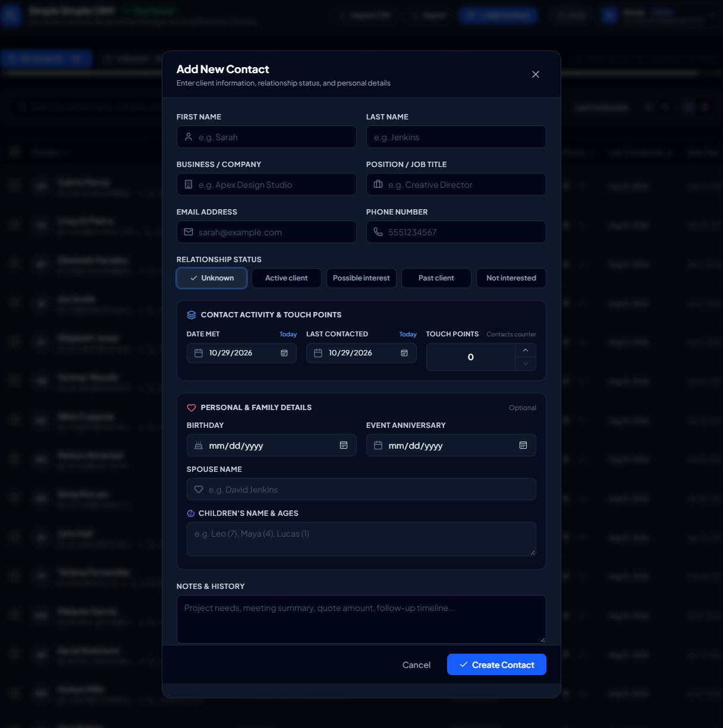Click the briefcase icon in Position field
723x728 pixels.
pyautogui.click(x=378, y=184)
